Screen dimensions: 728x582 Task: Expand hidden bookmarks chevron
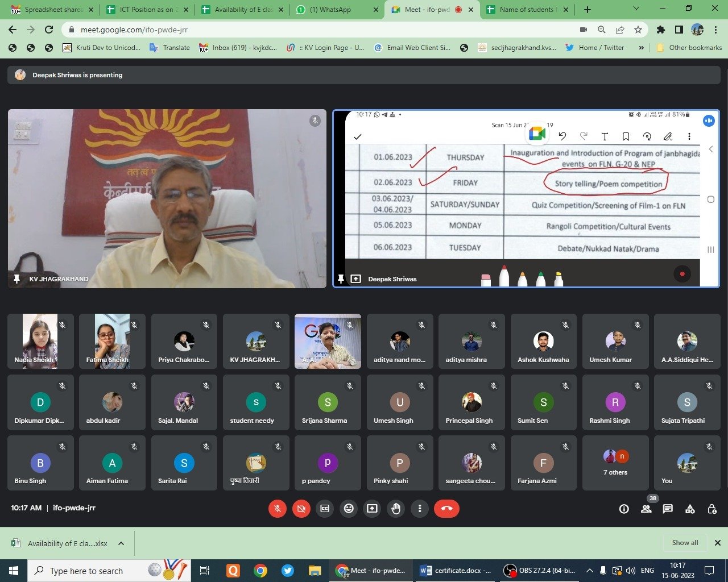click(x=642, y=48)
